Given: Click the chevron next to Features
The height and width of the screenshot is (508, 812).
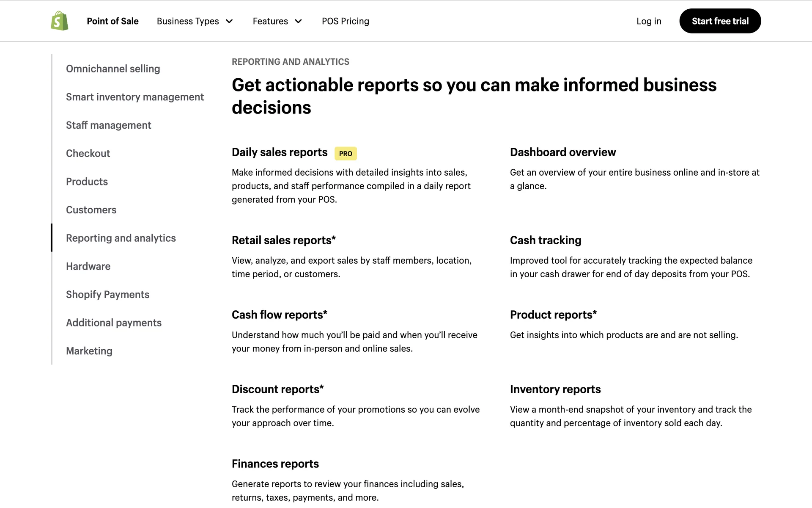Looking at the screenshot, I should (299, 21).
